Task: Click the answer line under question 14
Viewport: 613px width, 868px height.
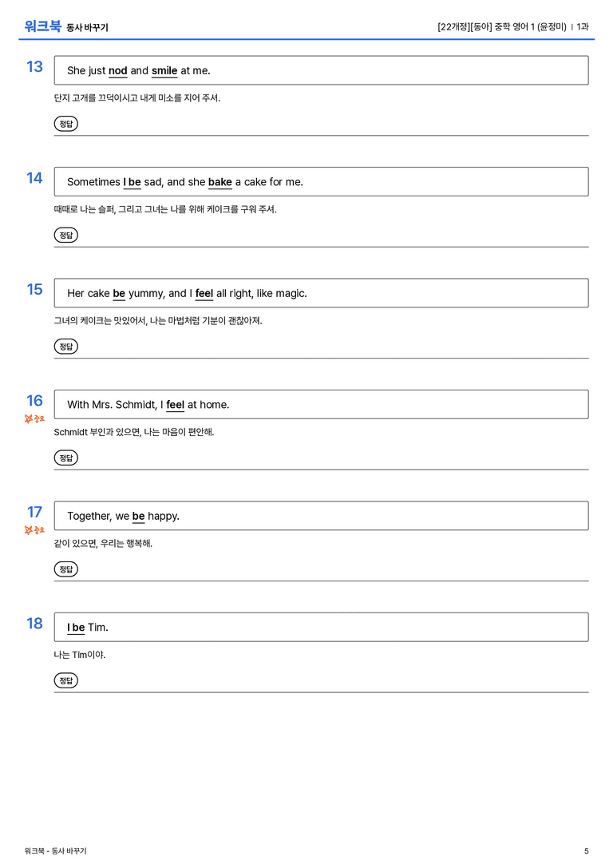Action: coord(322,247)
